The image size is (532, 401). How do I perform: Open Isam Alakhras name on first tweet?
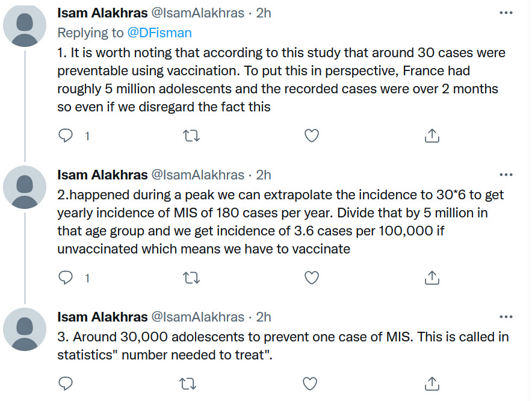pyautogui.click(x=102, y=13)
